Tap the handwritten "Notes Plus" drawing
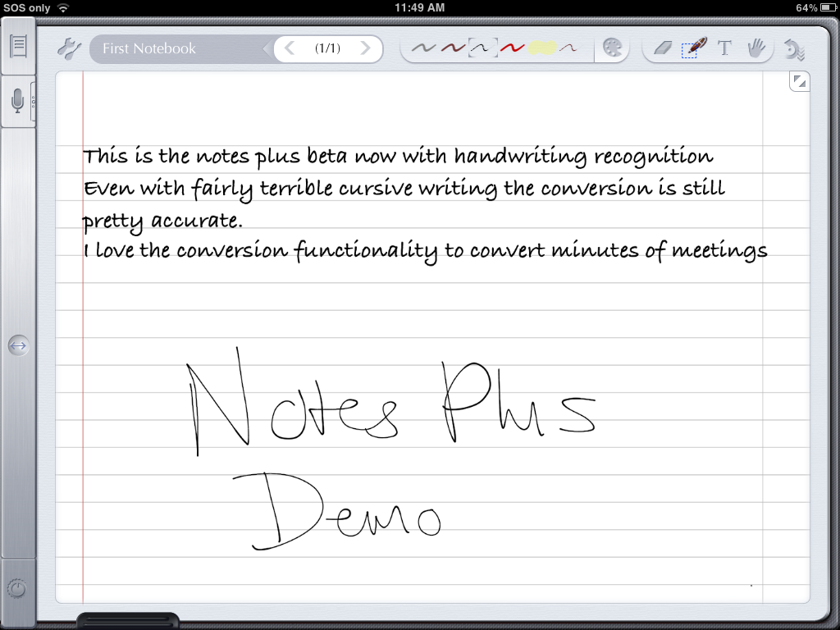Screen dimensions: 840x630 [x=391, y=402]
